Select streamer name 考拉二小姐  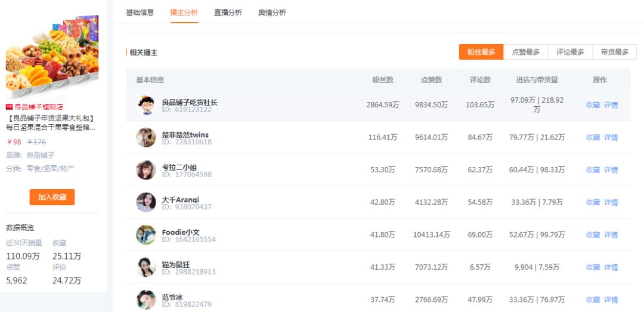click(179, 167)
